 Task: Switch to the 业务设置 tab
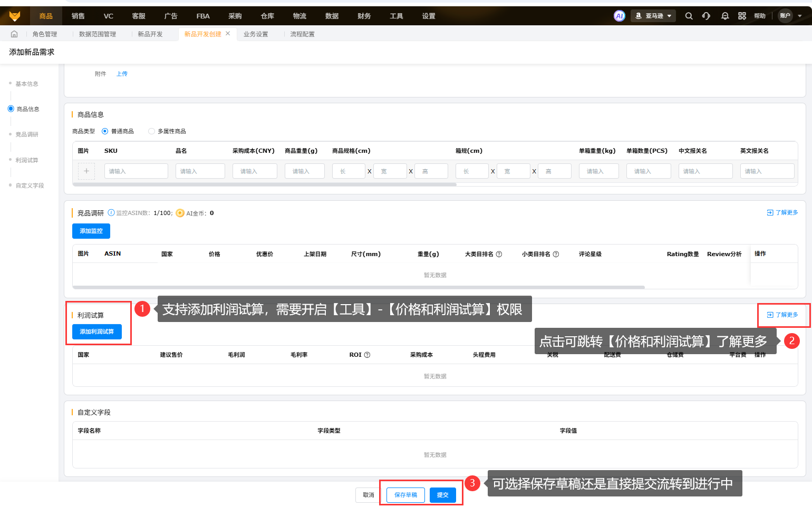(256, 34)
